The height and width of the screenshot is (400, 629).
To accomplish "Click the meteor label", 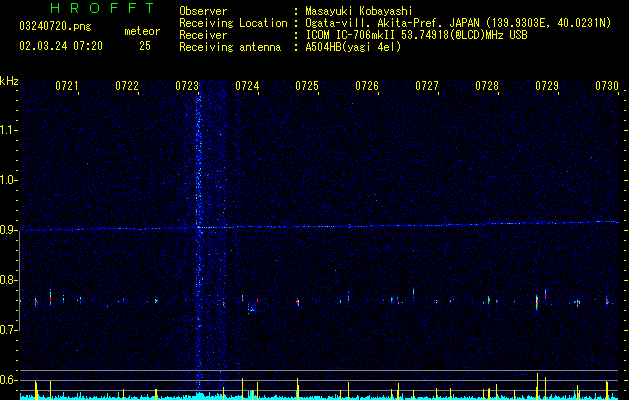I will (142, 31).
